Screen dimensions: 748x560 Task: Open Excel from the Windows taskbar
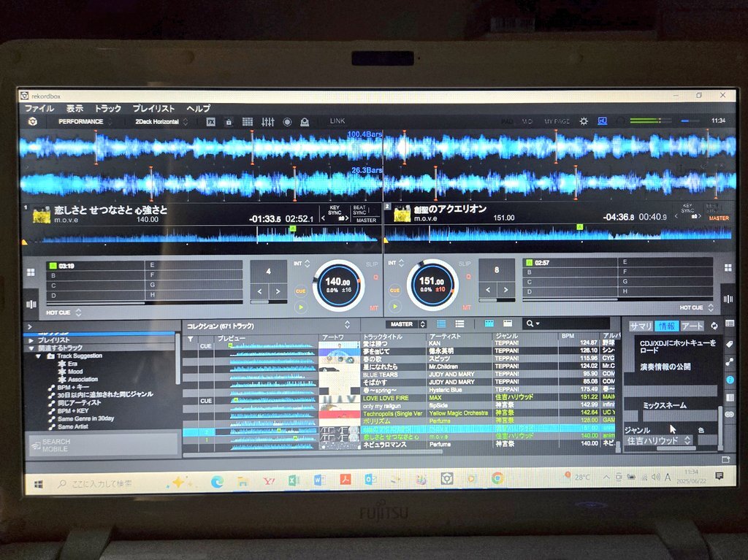[294, 481]
